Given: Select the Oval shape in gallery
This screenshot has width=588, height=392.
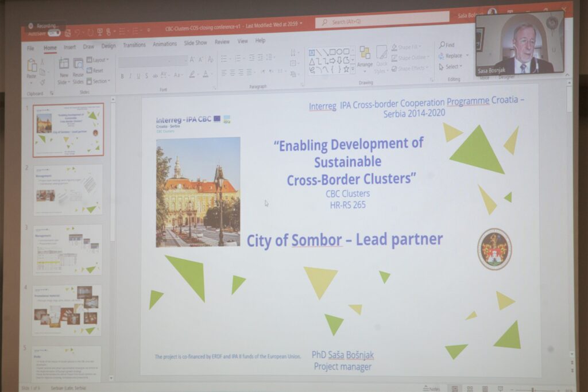Looking at the screenshot, I should pos(339,52).
